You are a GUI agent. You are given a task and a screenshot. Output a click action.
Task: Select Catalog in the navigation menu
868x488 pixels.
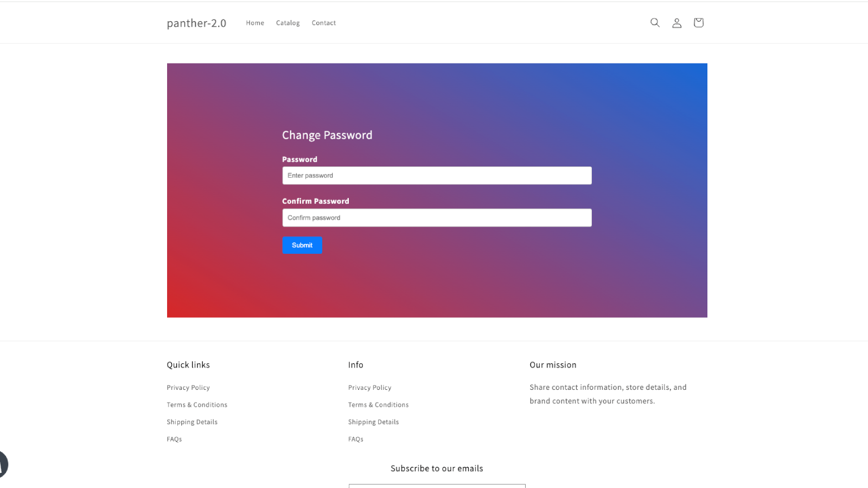pyautogui.click(x=288, y=23)
